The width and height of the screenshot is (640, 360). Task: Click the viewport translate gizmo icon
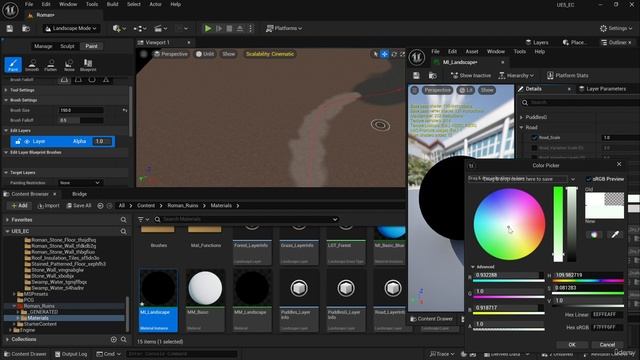click(384, 54)
